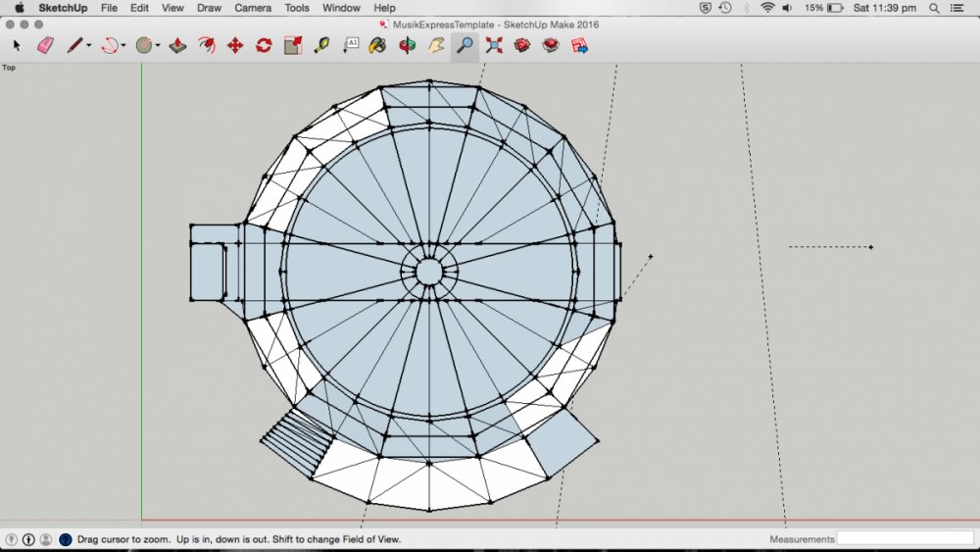
Task: Toggle the Wi-Fi menu bar icon
Action: tap(766, 8)
